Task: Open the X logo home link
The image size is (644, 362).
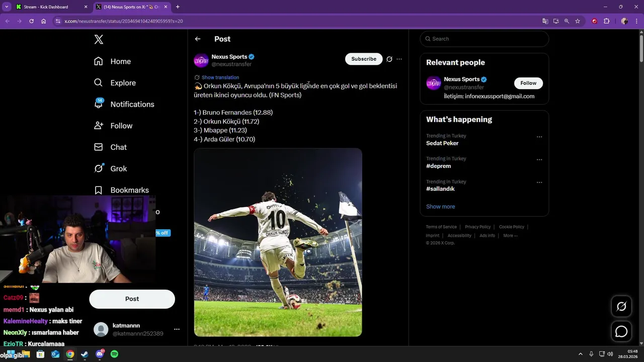Action: [x=99, y=40]
